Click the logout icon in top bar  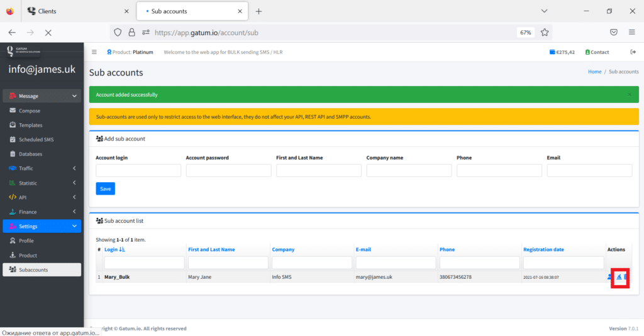(633, 52)
